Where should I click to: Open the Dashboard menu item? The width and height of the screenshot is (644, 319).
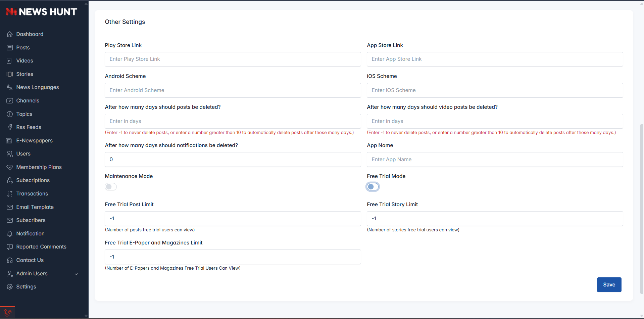coord(30,34)
